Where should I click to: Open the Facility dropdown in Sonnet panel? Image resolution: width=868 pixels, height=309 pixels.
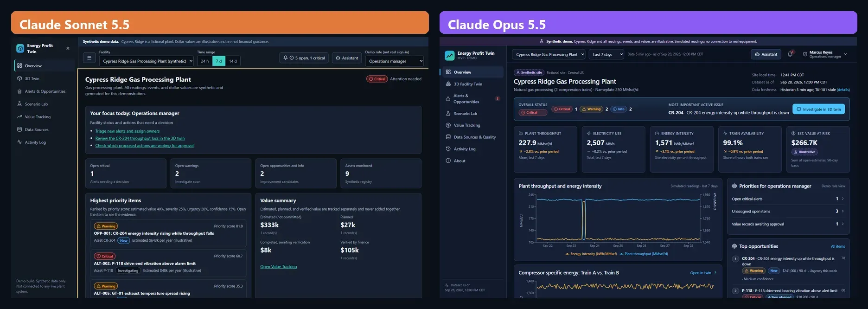coord(147,61)
